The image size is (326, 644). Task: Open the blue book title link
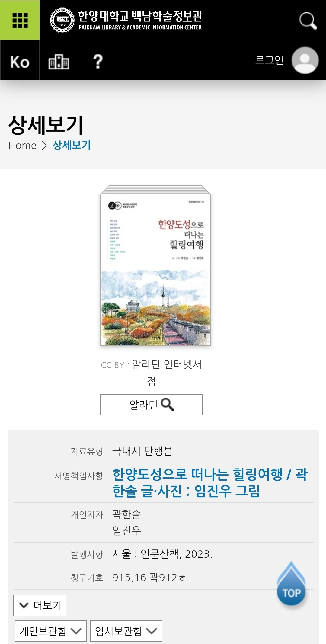pos(210,483)
